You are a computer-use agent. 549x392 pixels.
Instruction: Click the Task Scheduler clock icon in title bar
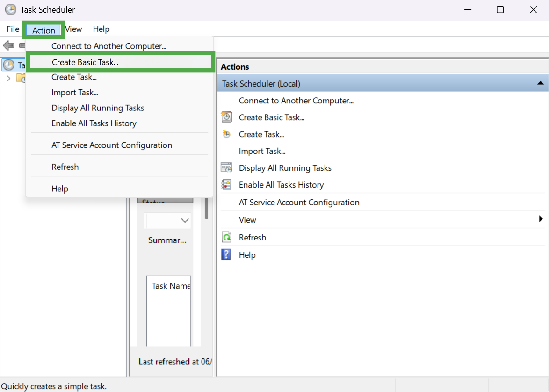coord(10,9)
